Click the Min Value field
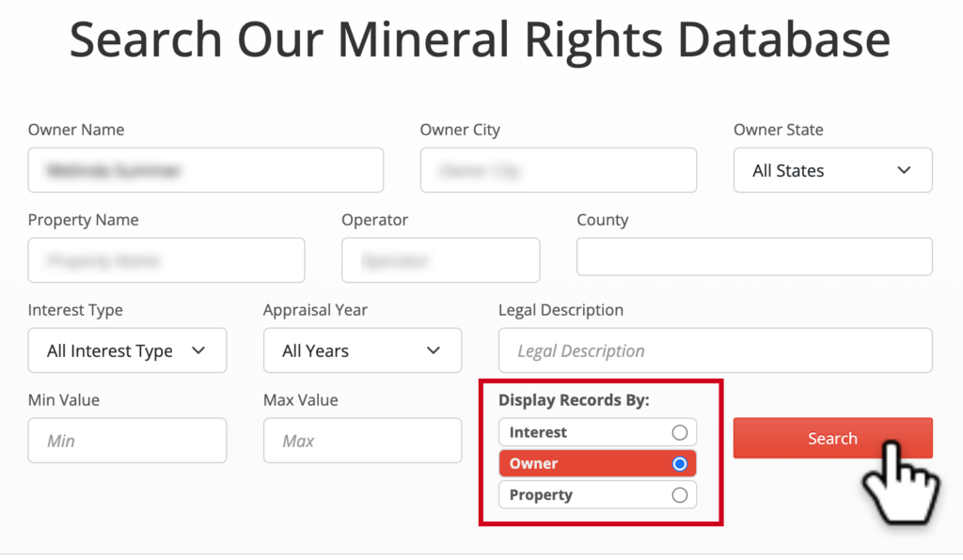 127,441
